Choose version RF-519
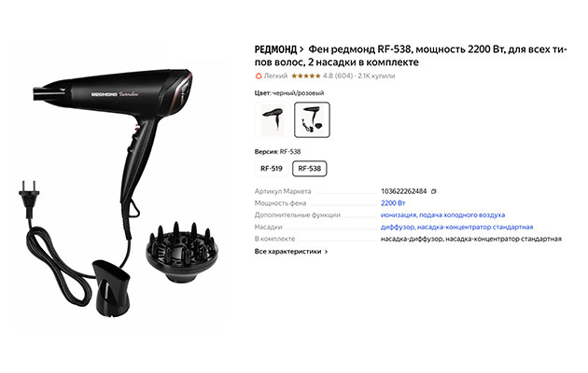 coord(272,169)
